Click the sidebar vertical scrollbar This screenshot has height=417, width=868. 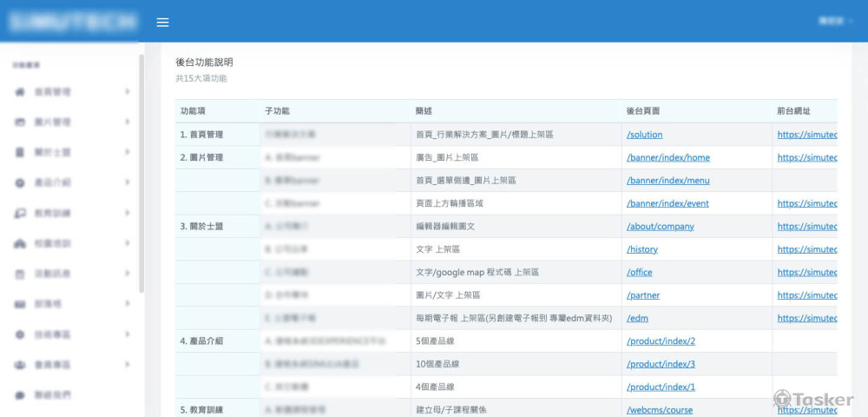141,174
